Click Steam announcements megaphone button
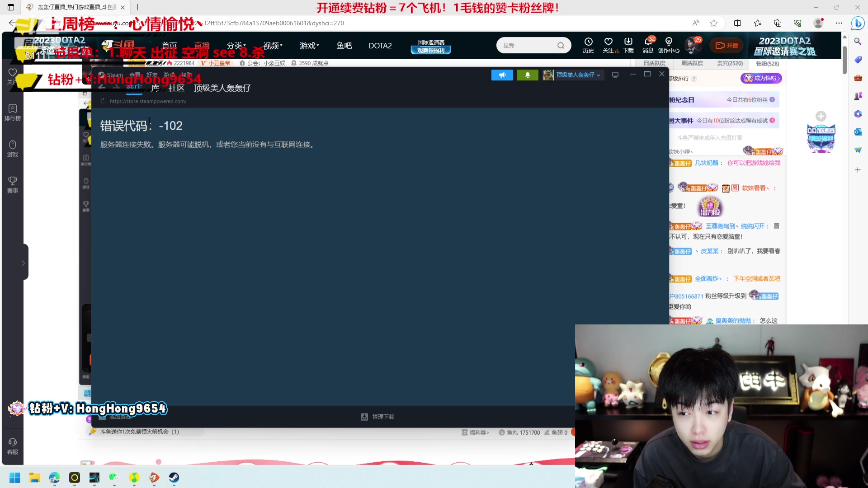This screenshot has height=488, width=868. 502,75
